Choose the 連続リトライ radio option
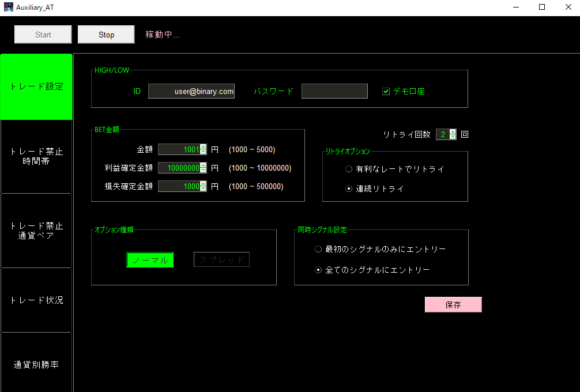The height and width of the screenshot is (392, 580). pyautogui.click(x=349, y=189)
